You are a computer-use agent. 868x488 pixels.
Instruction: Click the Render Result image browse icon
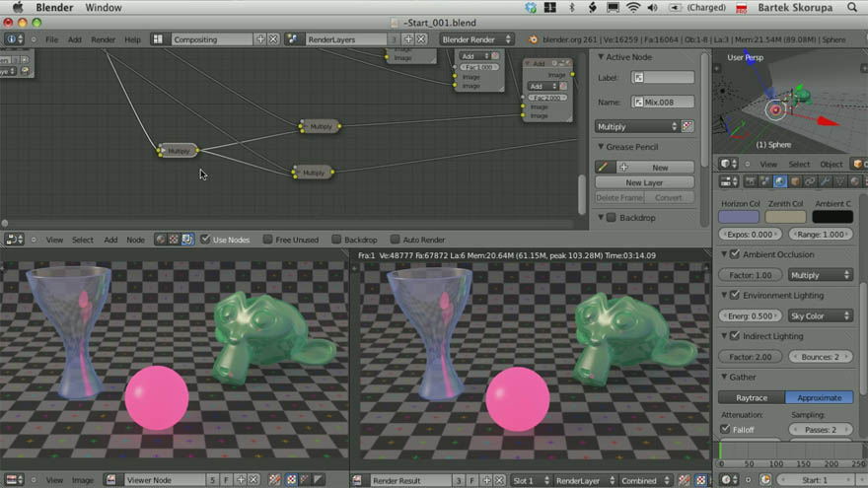(x=357, y=480)
